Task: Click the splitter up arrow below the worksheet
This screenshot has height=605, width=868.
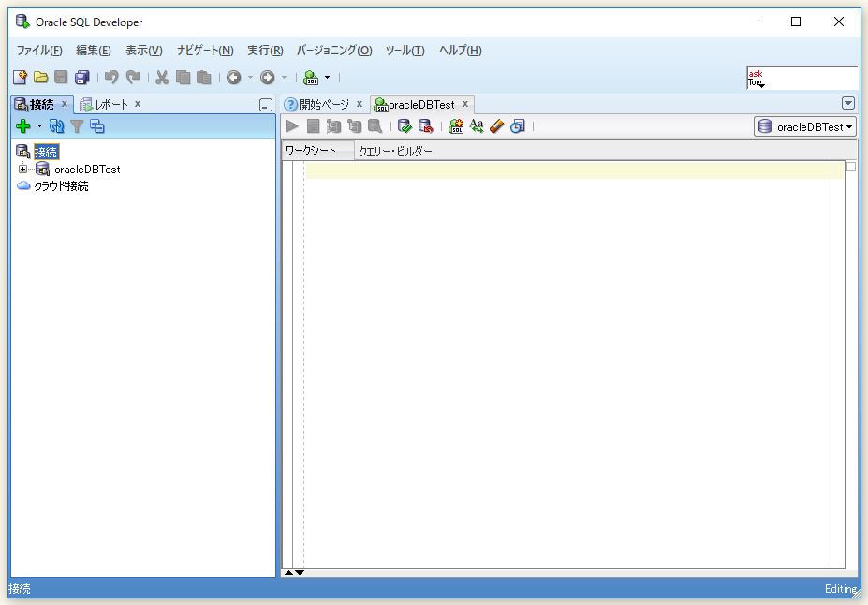Action: tap(288, 573)
